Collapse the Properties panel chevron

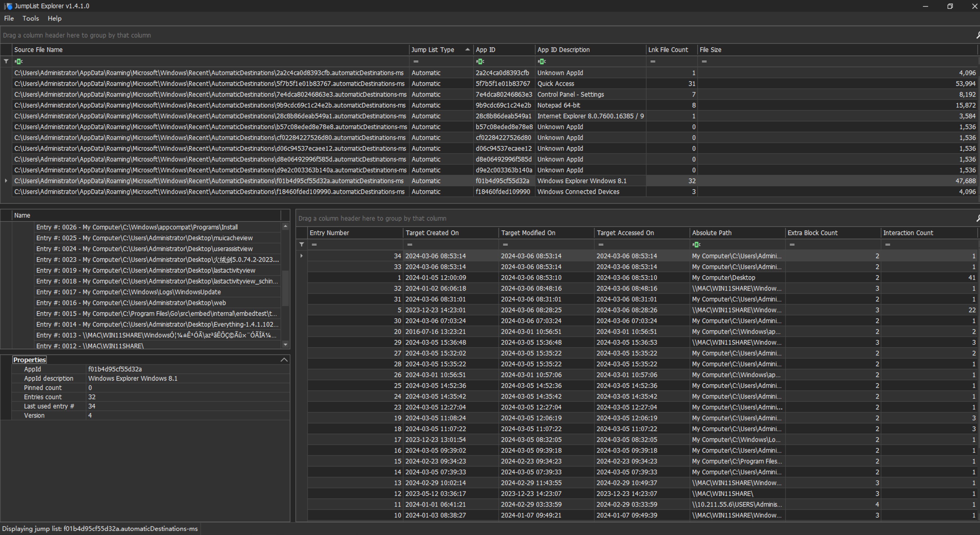pyautogui.click(x=284, y=360)
